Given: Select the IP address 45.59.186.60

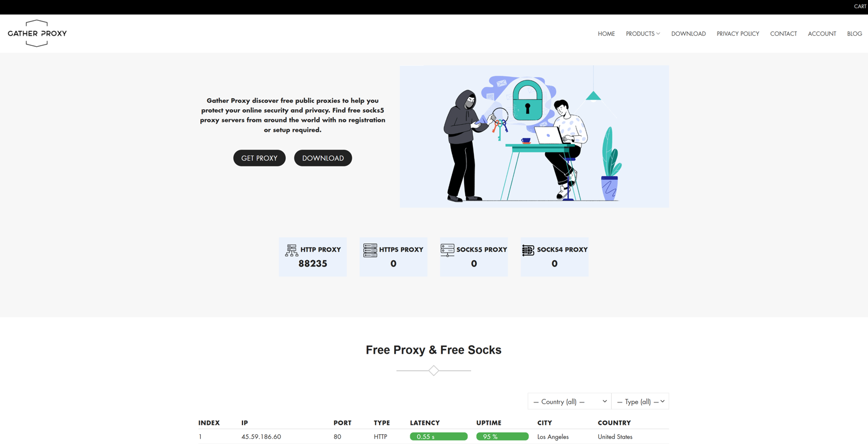Looking at the screenshot, I should click(261, 436).
